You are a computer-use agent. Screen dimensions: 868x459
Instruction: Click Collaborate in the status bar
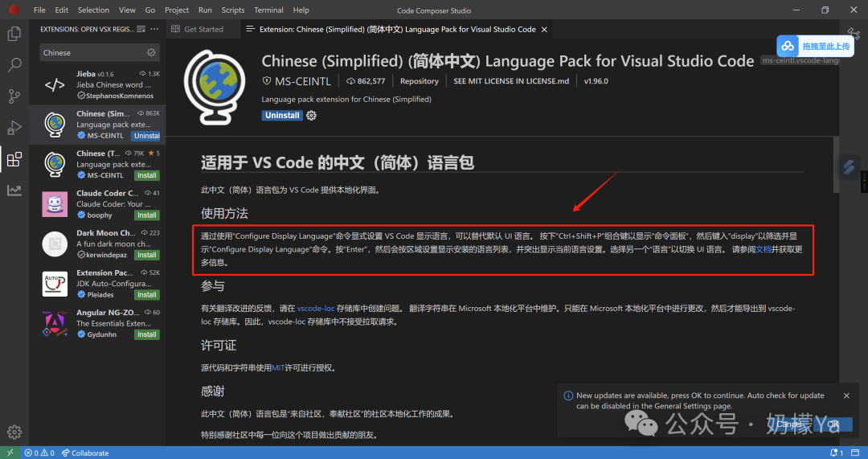[85, 453]
